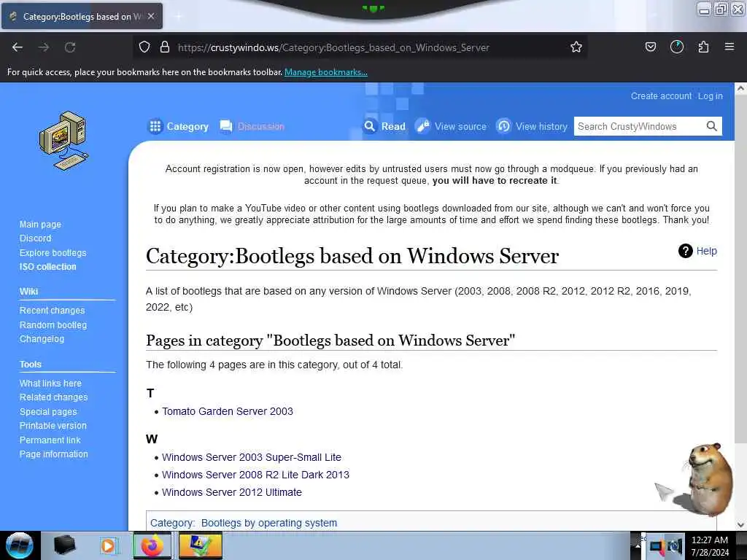The width and height of the screenshot is (747, 560).
Task: Open Page information link
Action: pos(54,454)
